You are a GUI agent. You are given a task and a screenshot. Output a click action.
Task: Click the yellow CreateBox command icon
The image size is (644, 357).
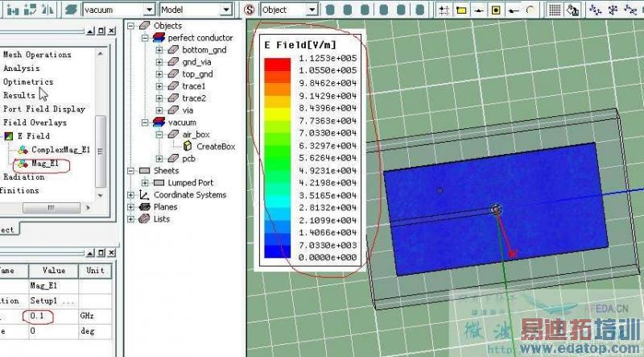coord(188,147)
